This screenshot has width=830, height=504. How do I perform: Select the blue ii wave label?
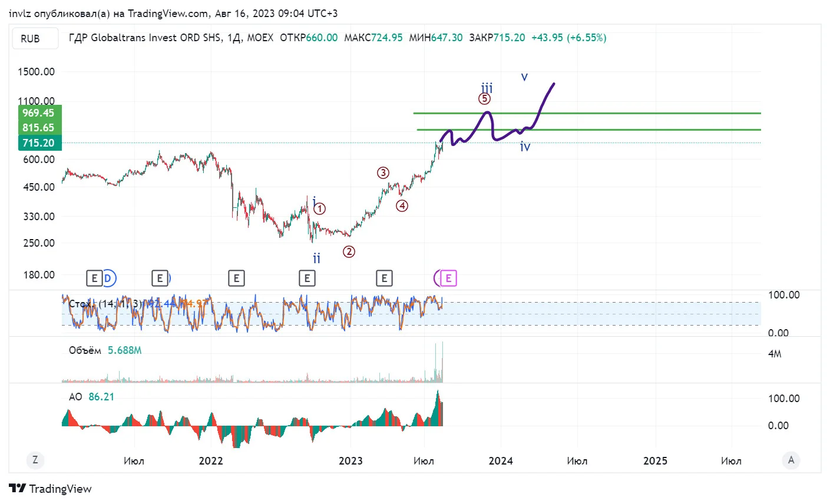click(x=317, y=258)
